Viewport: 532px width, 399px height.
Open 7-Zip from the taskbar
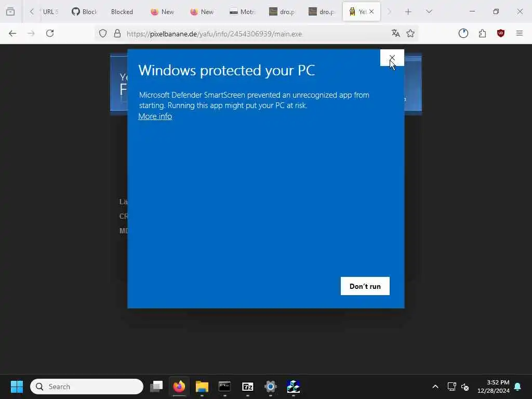[248, 387]
